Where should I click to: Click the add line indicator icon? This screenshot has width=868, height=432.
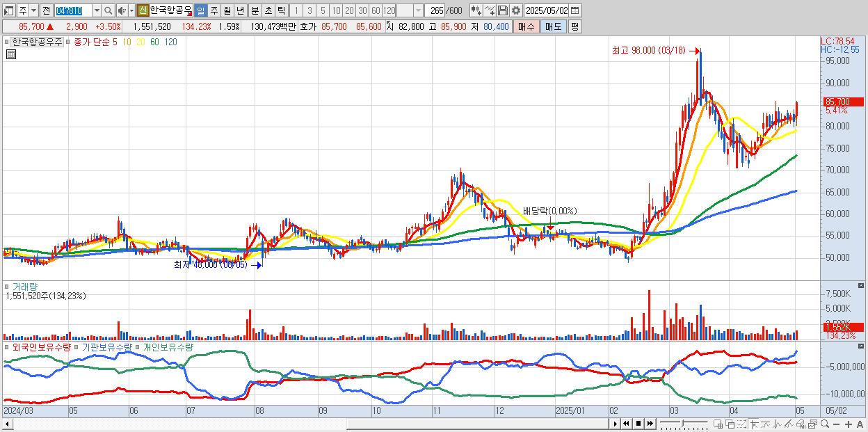[490, 11]
